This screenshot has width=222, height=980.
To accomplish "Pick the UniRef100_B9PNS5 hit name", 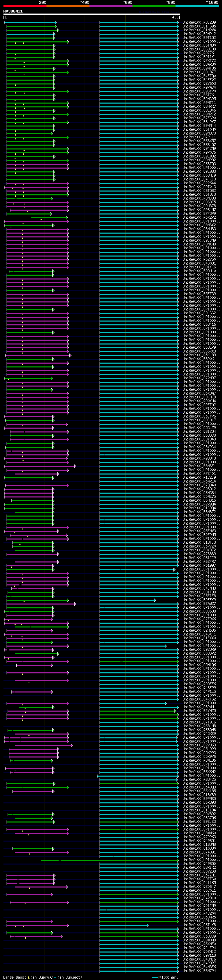I will tap(199, 799).
